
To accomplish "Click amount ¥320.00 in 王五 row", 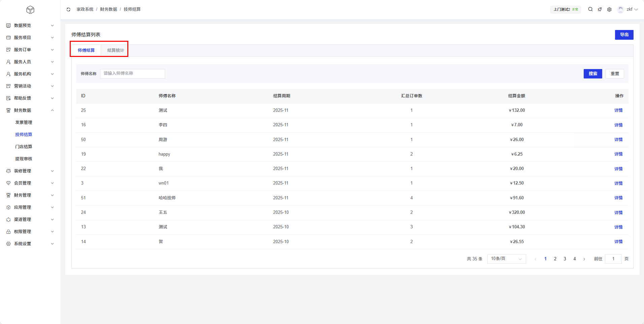I will coord(517,213).
